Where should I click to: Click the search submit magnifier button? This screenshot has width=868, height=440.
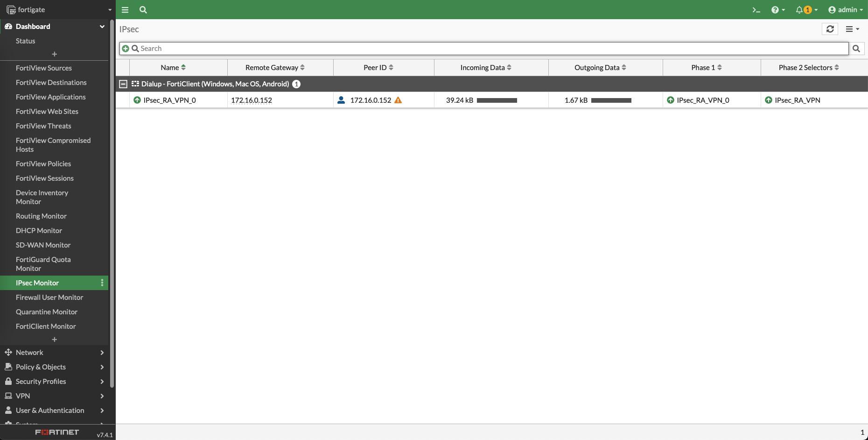click(x=856, y=49)
